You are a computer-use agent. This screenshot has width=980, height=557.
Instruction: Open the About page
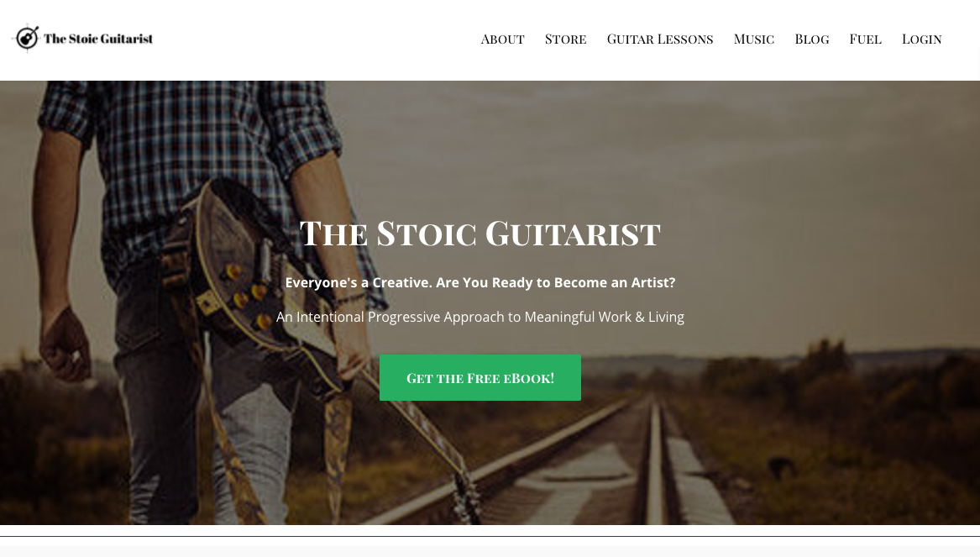click(x=502, y=39)
